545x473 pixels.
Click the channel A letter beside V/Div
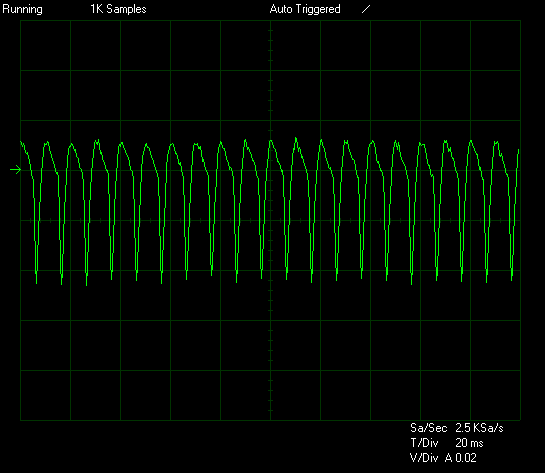coord(449,458)
